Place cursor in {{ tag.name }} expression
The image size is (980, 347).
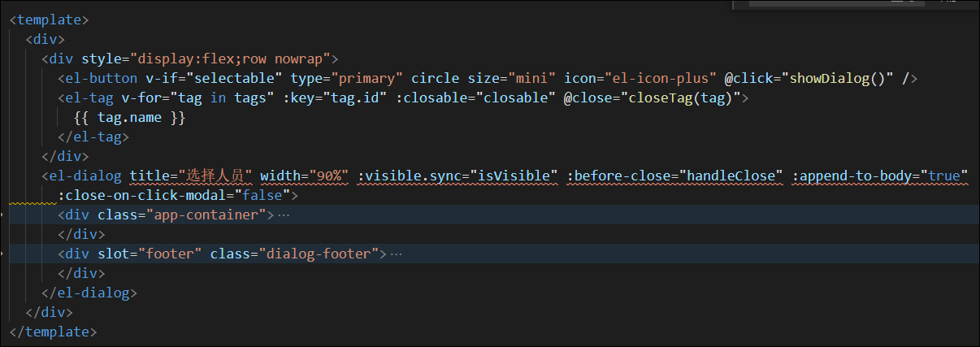coord(130,118)
